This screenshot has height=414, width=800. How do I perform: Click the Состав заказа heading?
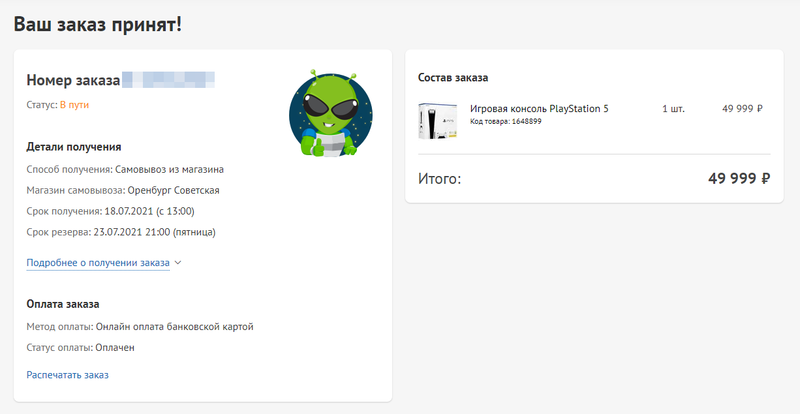pos(453,78)
